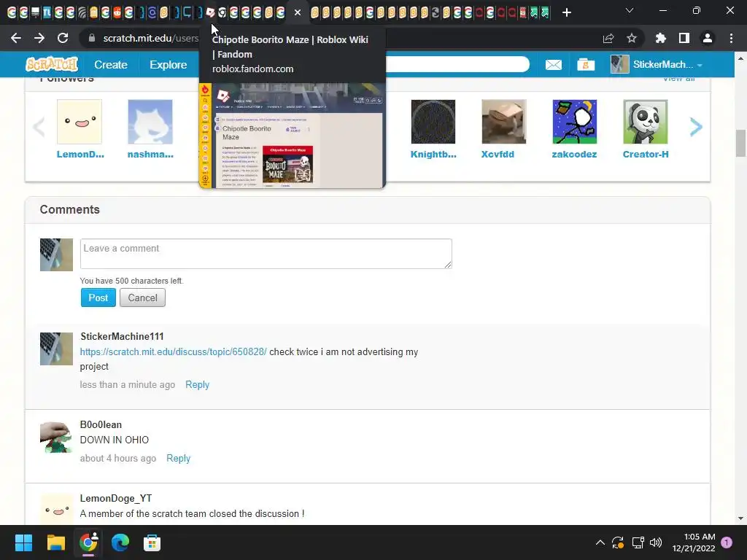This screenshot has height=560, width=747.
Task: Open the Chrome extensions menu
Action: coord(661,38)
